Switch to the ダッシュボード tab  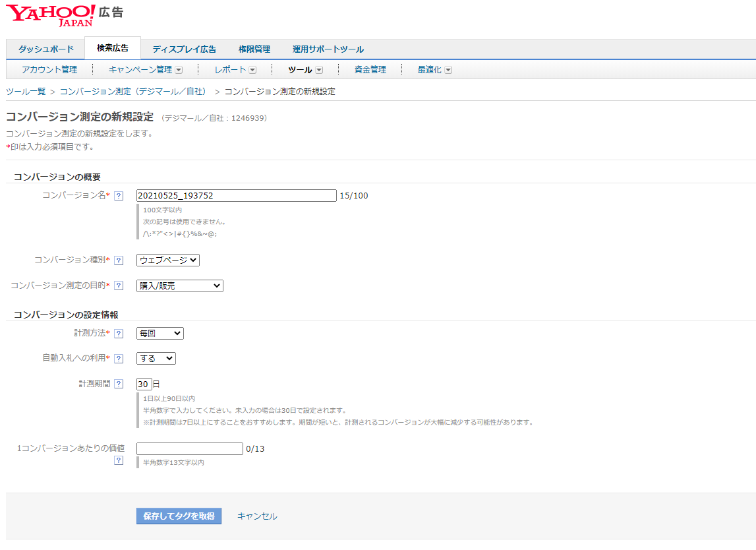pyautogui.click(x=46, y=49)
